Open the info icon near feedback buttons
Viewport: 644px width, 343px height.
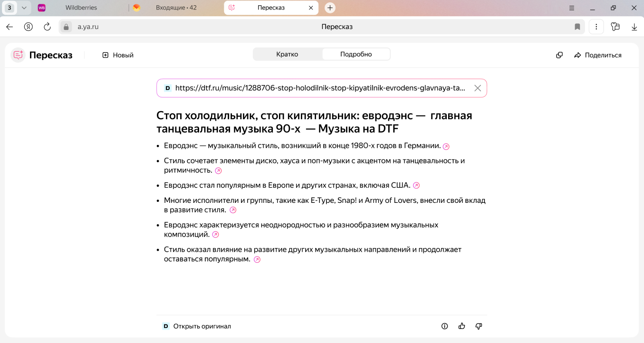pyautogui.click(x=445, y=326)
